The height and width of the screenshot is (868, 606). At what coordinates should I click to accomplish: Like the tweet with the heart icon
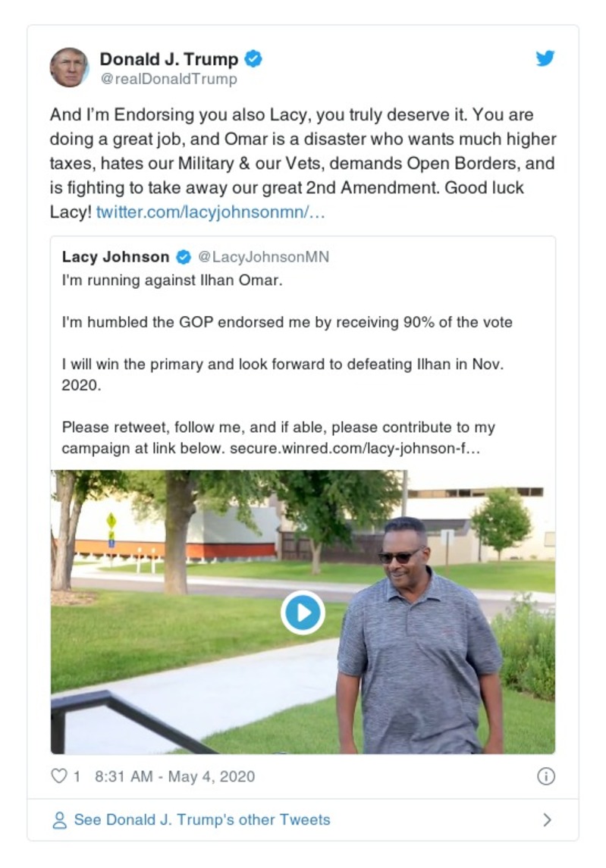(58, 776)
